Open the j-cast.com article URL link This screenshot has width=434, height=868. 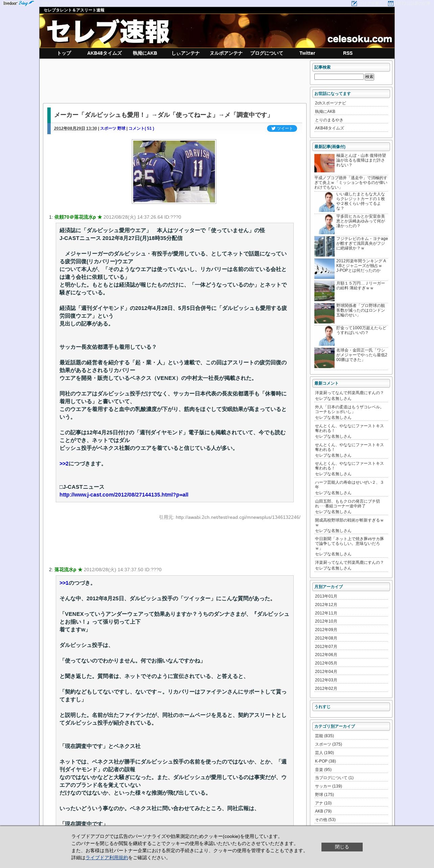[124, 495]
